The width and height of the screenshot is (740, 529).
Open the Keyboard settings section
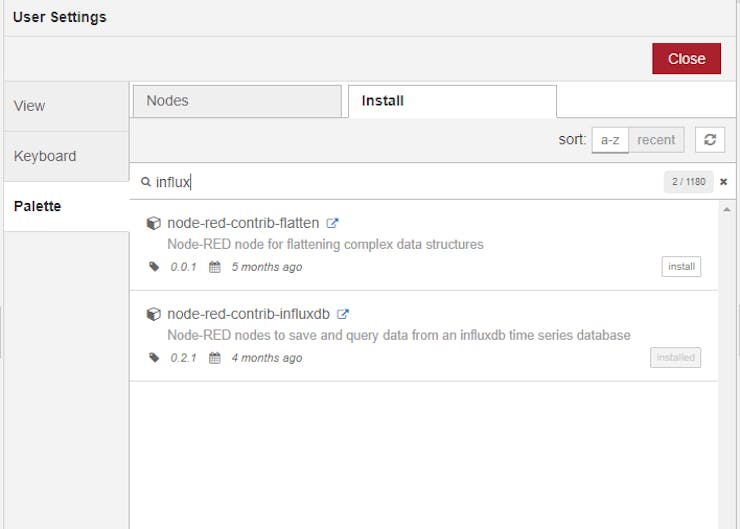click(66, 156)
